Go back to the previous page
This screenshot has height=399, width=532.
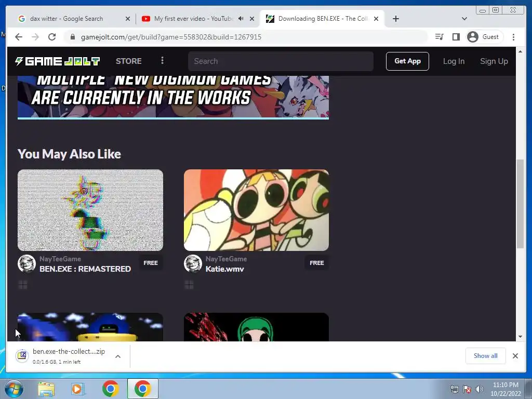(x=19, y=37)
